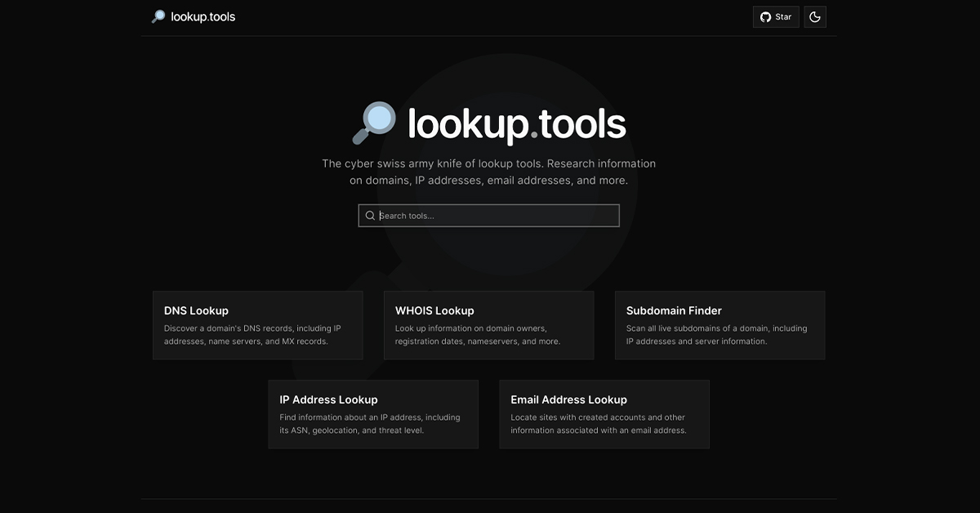Launch the Subdomain Finder title
The image size is (980, 513).
click(674, 310)
